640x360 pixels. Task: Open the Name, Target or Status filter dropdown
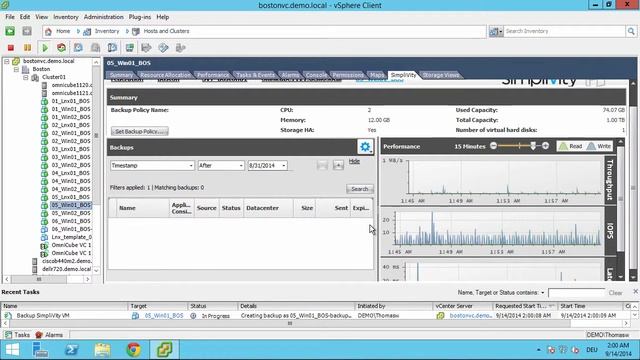542,293
